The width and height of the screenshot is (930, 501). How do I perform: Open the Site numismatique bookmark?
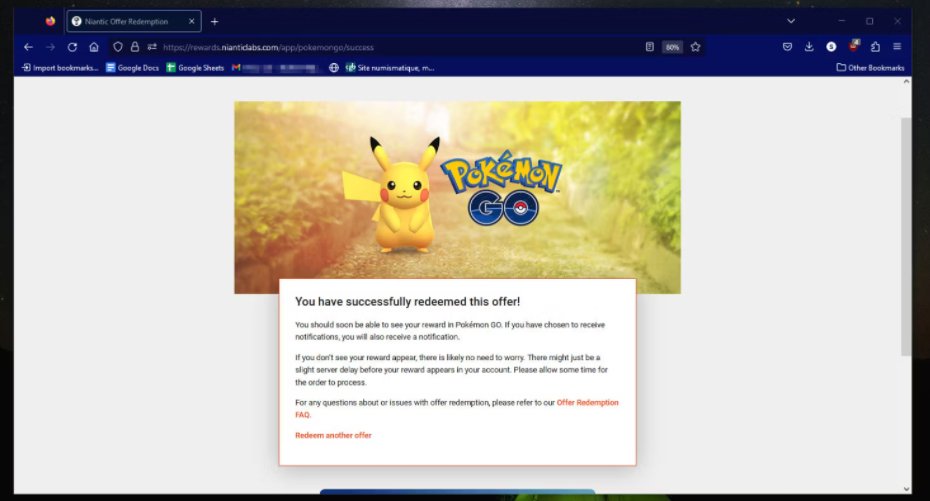pos(390,68)
